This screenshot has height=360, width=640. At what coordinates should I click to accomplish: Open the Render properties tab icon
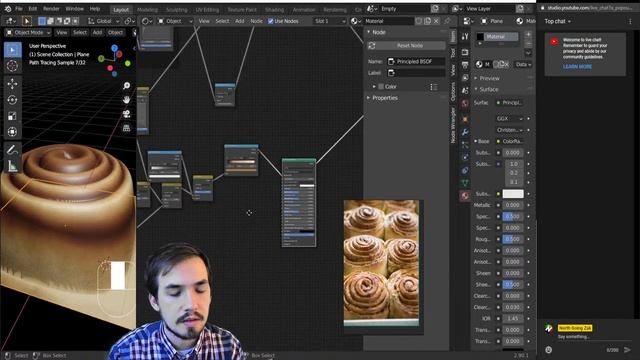click(465, 52)
